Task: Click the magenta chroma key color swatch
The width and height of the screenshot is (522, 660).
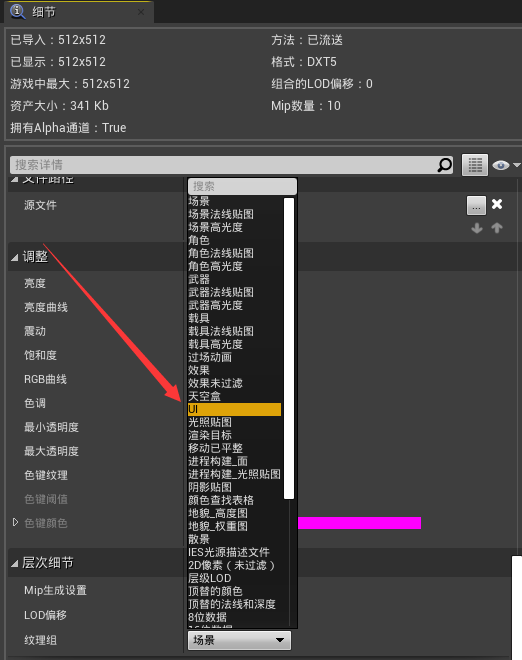Action: click(x=360, y=523)
